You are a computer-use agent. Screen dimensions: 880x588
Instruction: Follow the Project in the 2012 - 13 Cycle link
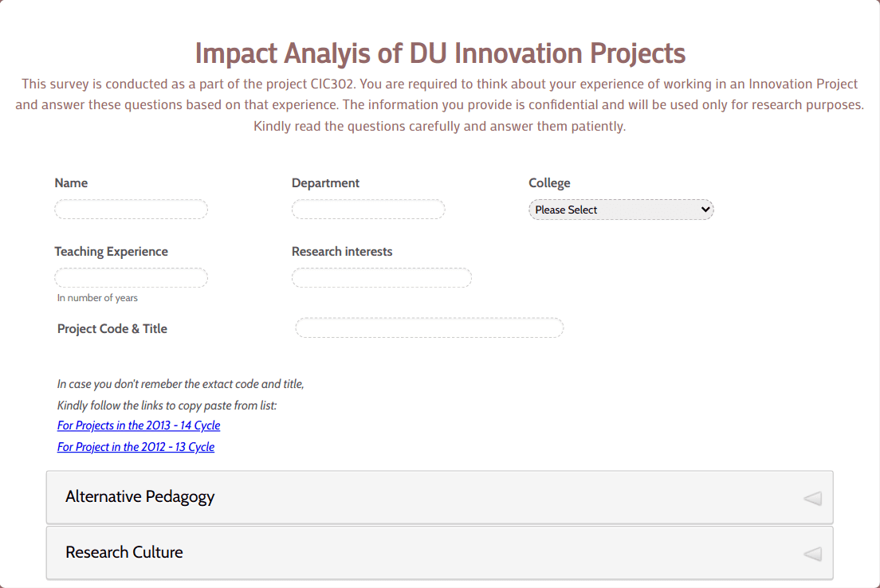click(136, 446)
